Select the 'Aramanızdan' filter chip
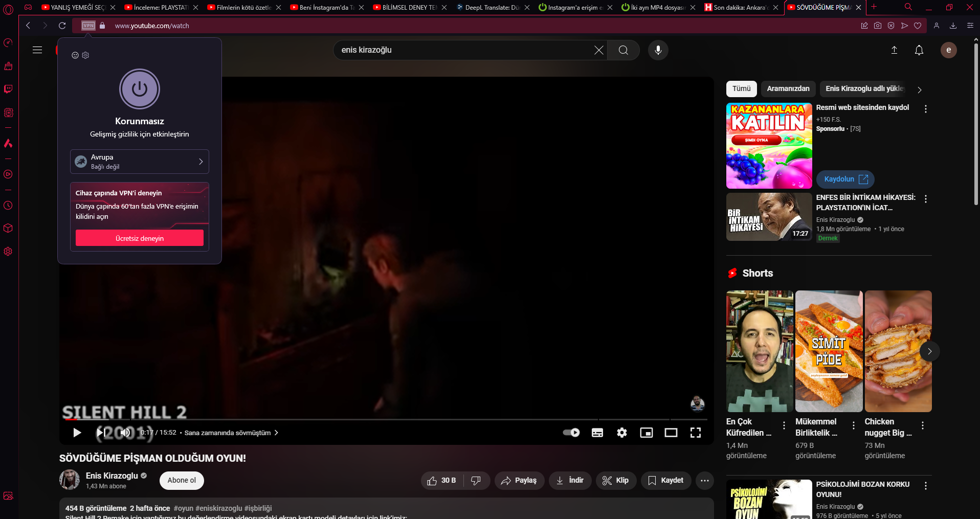 tap(788, 89)
